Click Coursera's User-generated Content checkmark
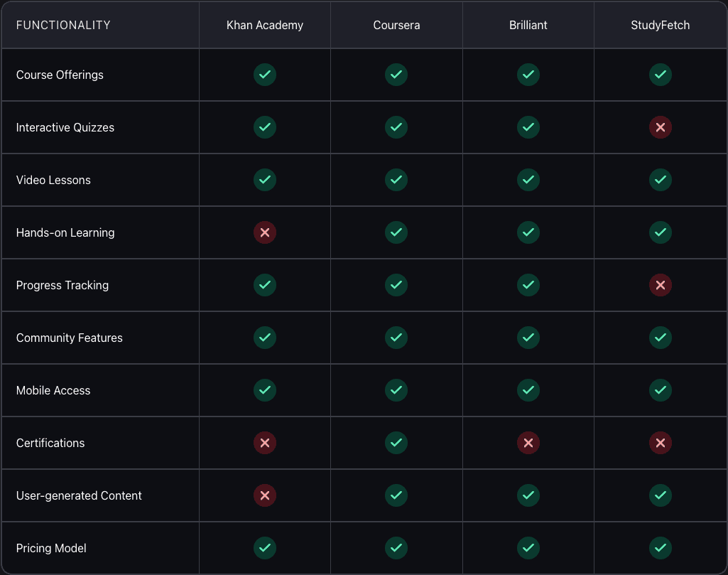Viewport: 728px width, 575px height. click(396, 495)
